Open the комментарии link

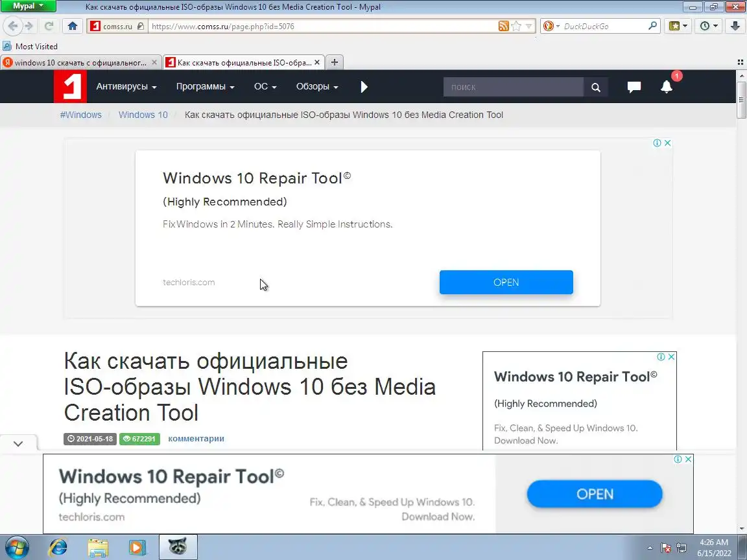[196, 439]
